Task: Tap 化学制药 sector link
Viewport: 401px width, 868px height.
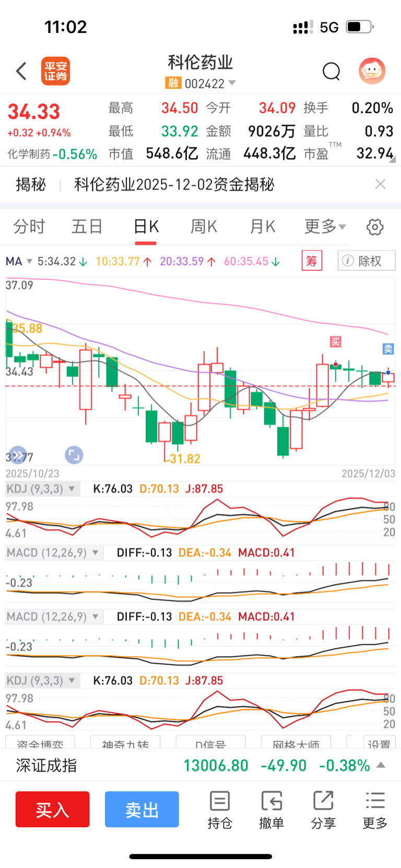Action: pos(29,154)
